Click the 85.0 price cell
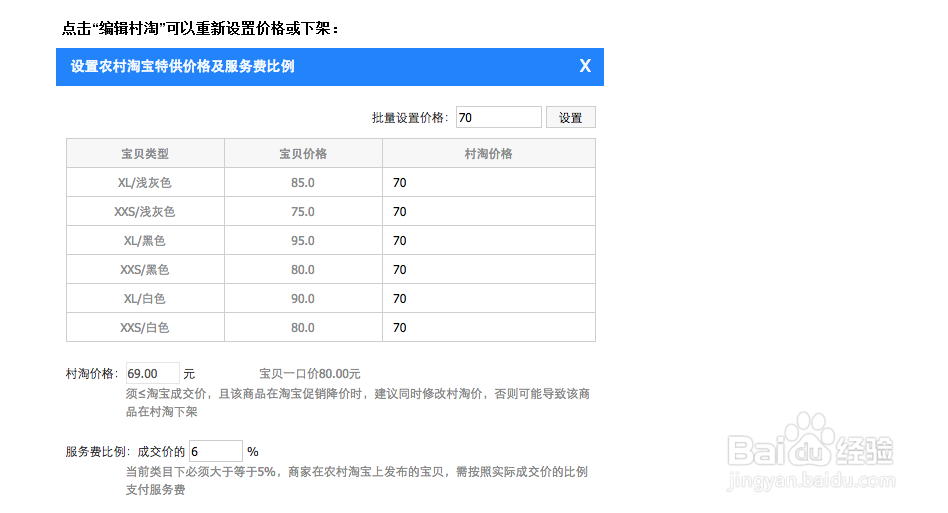Screen dimensions: 948x513 tap(303, 182)
